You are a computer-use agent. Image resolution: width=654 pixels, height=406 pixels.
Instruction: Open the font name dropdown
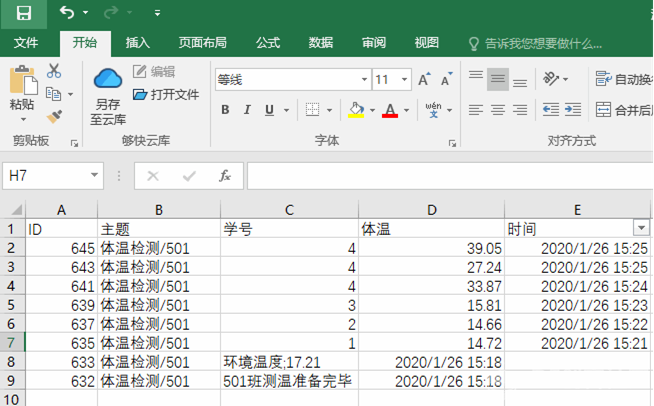point(363,79)
